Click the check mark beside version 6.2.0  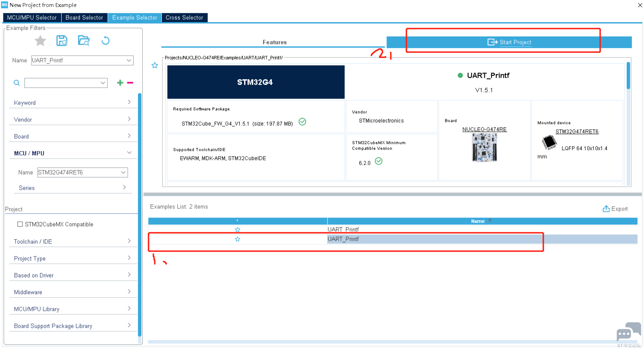[378, 161]
